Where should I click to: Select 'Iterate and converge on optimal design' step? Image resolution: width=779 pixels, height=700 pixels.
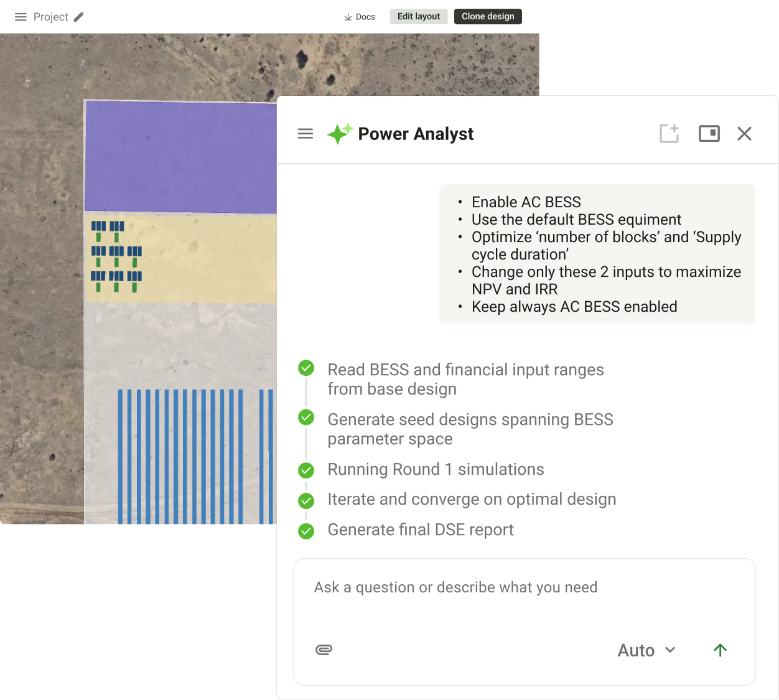(x=472, y=499)
